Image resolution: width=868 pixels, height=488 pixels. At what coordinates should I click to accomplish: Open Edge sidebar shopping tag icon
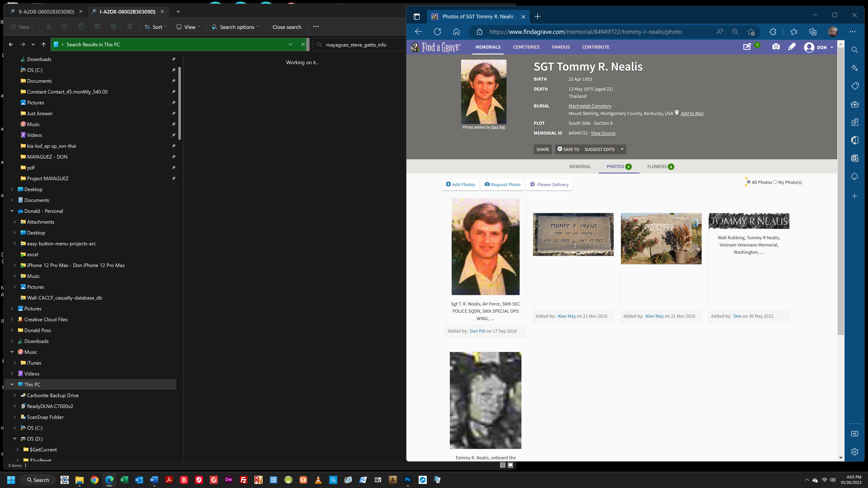(x=854, y=86)
